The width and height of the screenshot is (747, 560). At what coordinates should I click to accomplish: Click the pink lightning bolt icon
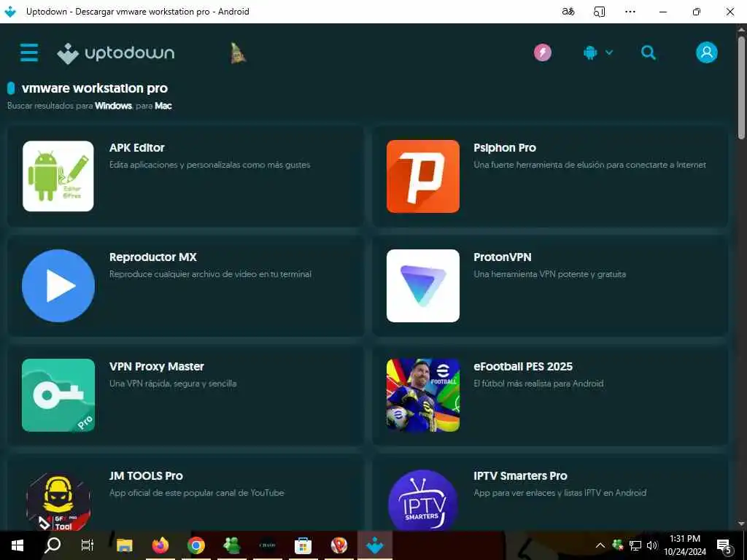[543, 52]
